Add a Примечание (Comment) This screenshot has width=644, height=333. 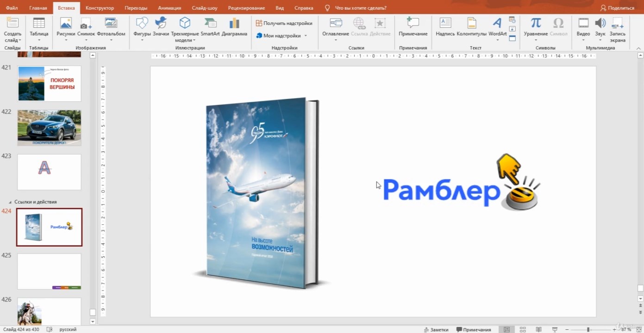[413, 26]
